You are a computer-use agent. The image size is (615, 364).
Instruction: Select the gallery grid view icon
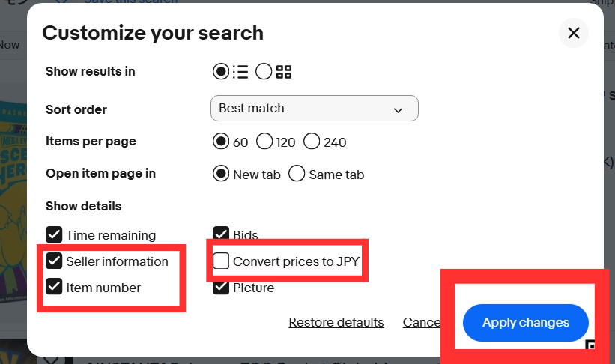pos(283,72)
